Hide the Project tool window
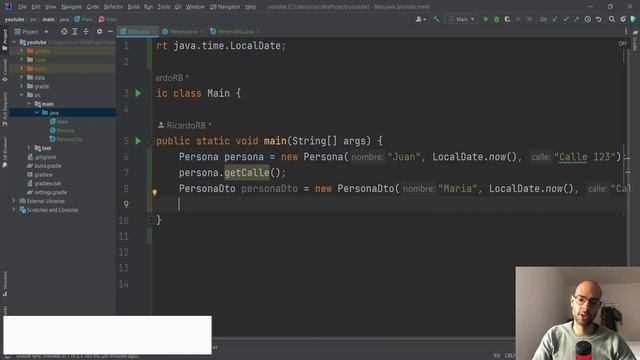This screenshot has width=640, height=360. click(x=110, y=31)
